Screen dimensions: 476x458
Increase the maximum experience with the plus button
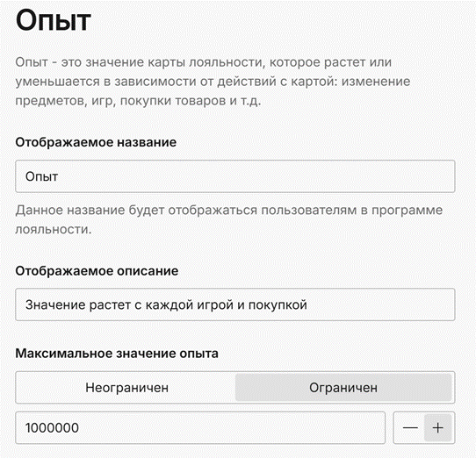click(437, 428)
